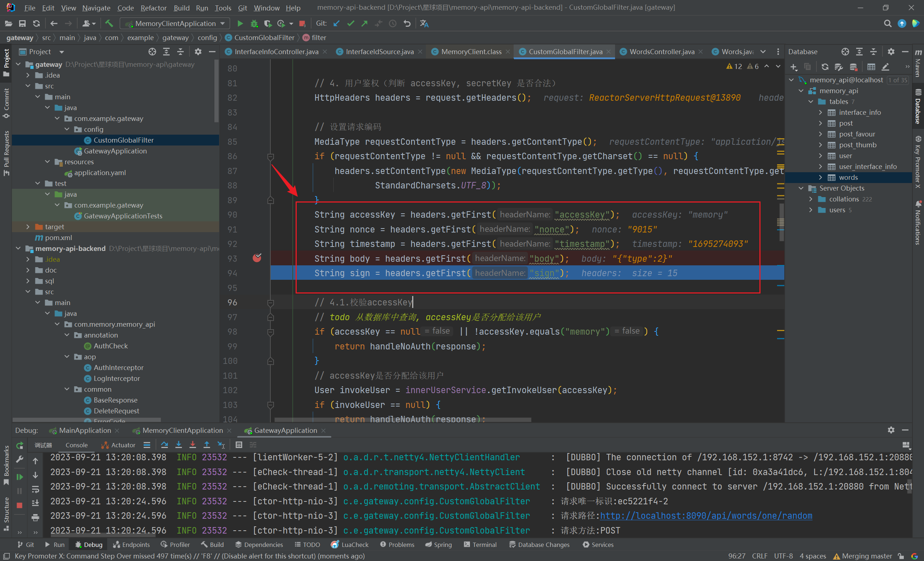Open Project view mode dropdown

61,52
